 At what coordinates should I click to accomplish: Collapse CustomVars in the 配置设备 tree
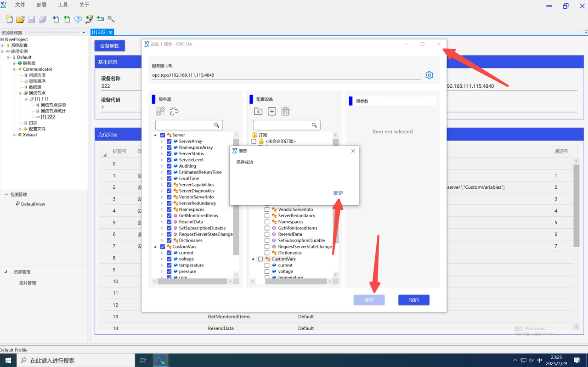tap(253, 259)
